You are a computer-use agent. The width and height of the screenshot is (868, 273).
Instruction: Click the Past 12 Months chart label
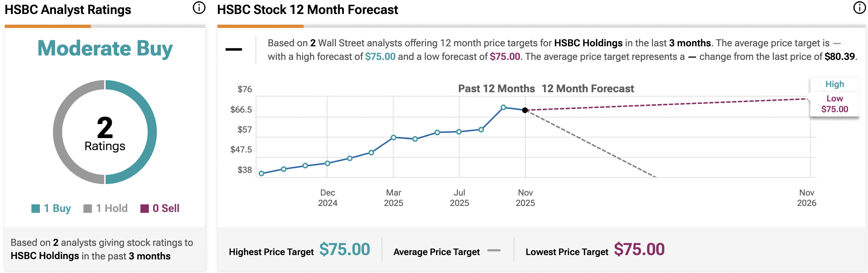pos(496,89)
